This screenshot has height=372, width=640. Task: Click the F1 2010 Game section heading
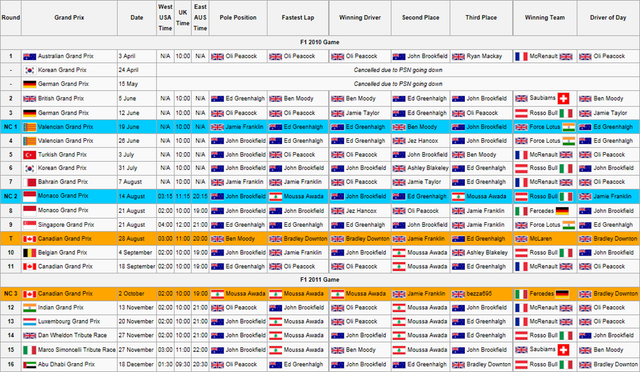[320, 42]
